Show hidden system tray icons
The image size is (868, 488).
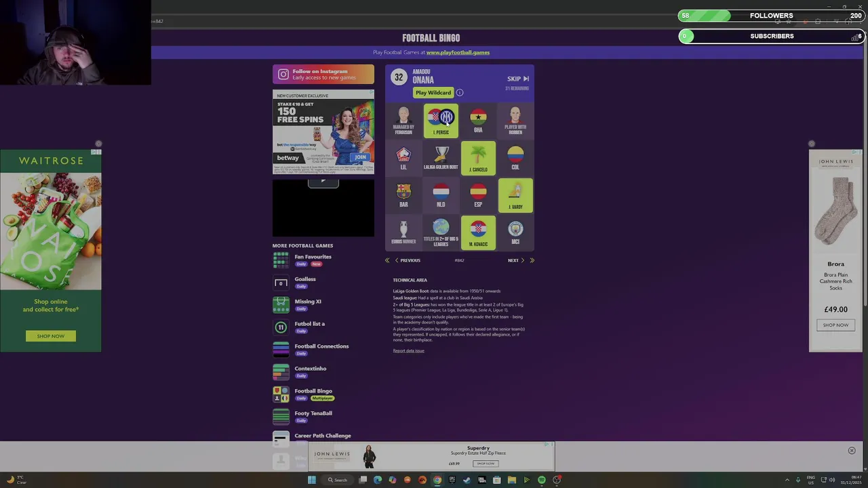(787, 480)
